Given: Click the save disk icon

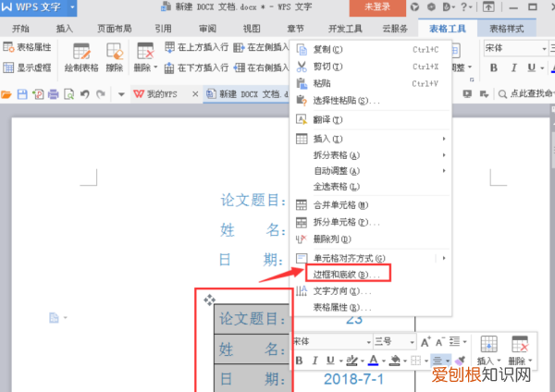Looking at the screenshot, I should pyautogui.click(x=22, y=94).
